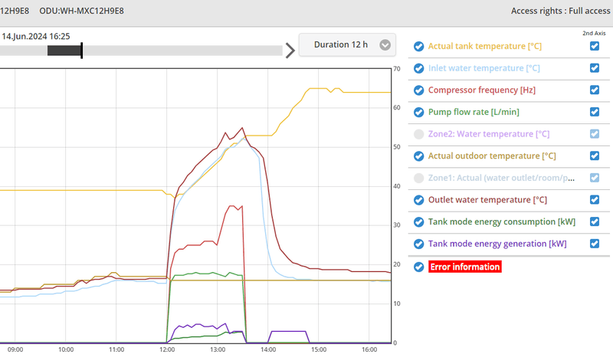Toggle Error information series icon
The height and width of the screenshot is (364, 613).
pos(418,267)
